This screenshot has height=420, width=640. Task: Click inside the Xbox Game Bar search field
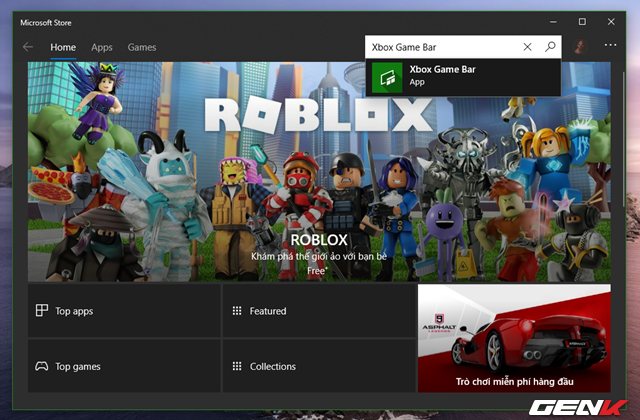click(440, 47)
